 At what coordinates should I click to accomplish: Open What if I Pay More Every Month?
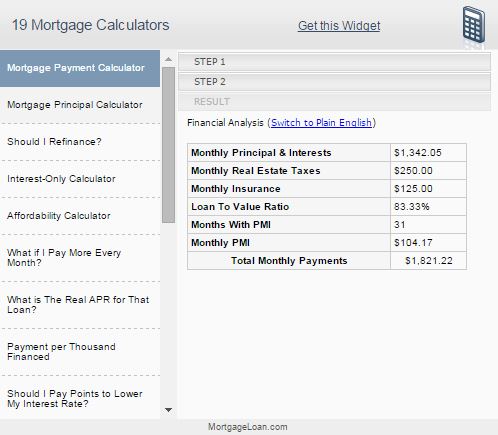tap(80, 258)
